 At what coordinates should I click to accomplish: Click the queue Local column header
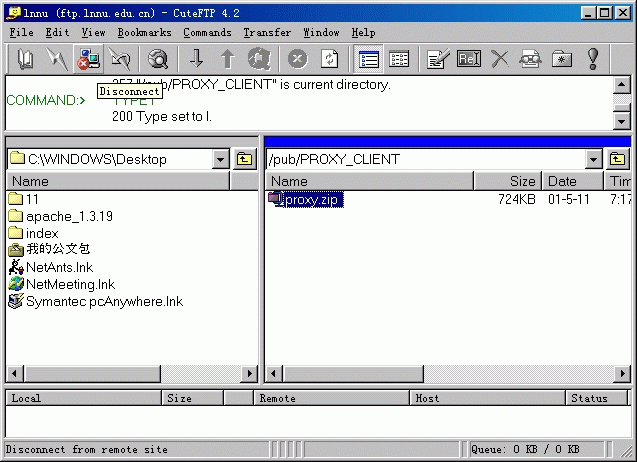(84, 398)
